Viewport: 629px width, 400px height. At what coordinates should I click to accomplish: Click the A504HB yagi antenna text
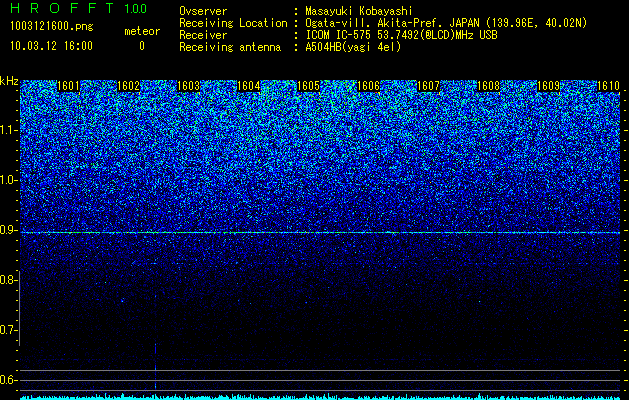(353, 47)
